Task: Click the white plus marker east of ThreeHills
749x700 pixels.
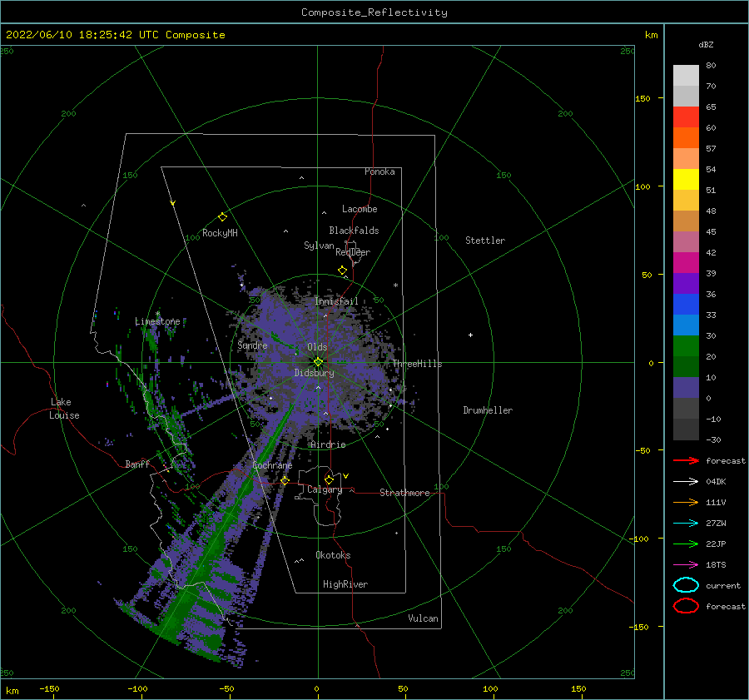Action: pyautogui.click(x=470, y=335)
